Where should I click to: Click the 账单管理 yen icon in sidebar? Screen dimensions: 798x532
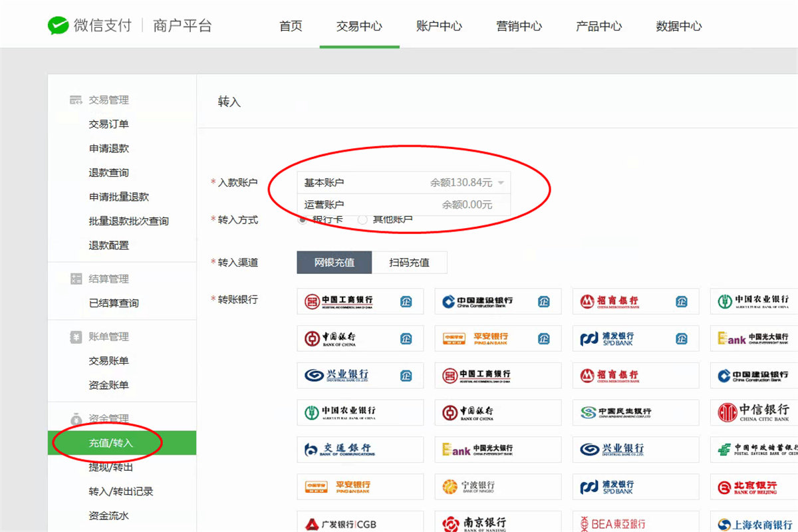pyautogui.click(x=76, y=336)
